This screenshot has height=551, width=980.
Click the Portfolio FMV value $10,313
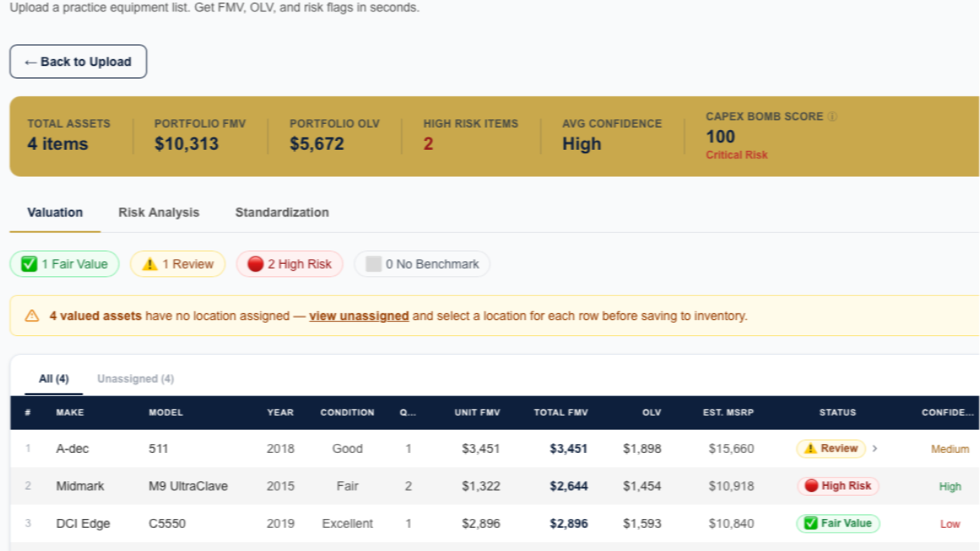[187, 144]
